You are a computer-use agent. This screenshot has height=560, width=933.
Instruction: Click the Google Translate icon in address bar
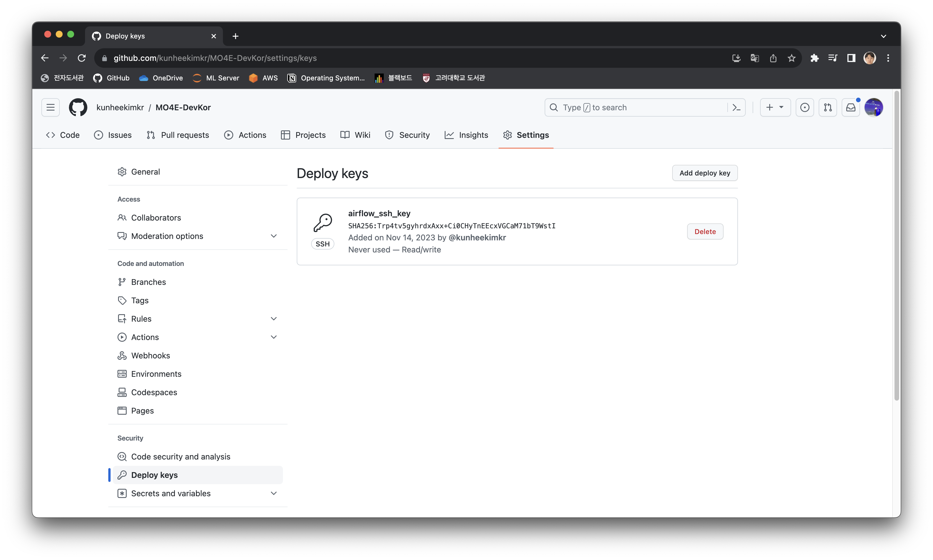pos(755,58)
